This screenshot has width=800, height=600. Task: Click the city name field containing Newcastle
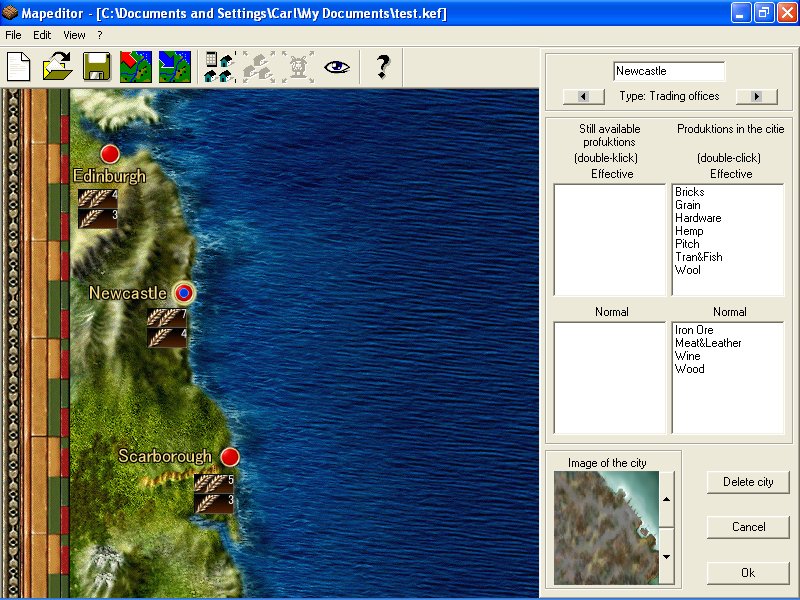pos(669,72)
